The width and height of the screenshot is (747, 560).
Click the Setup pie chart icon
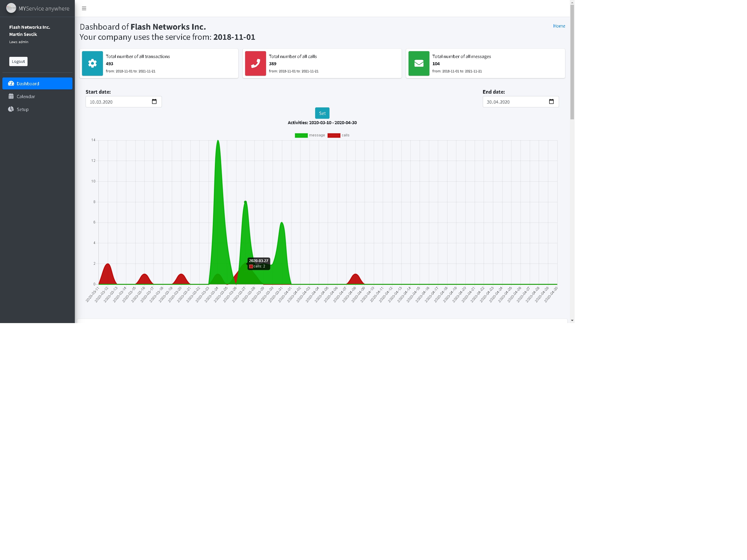click(x=11, y=109)
